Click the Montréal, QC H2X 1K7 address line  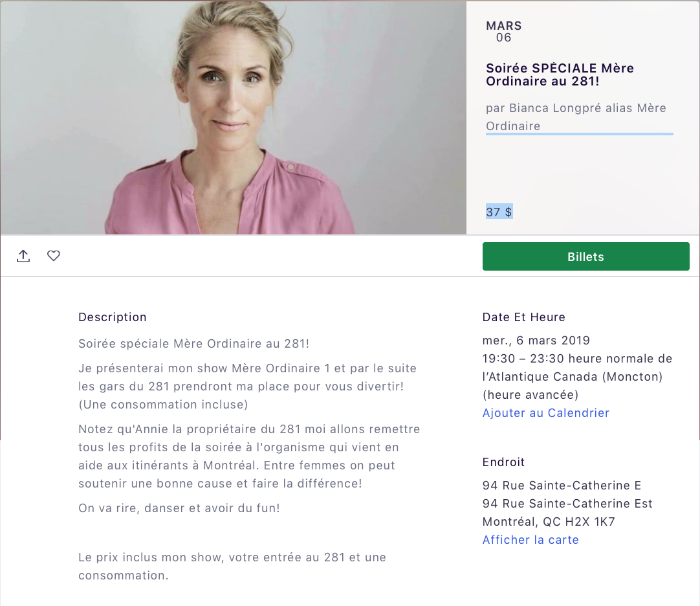pyautogui.click(x=549, y=522)
